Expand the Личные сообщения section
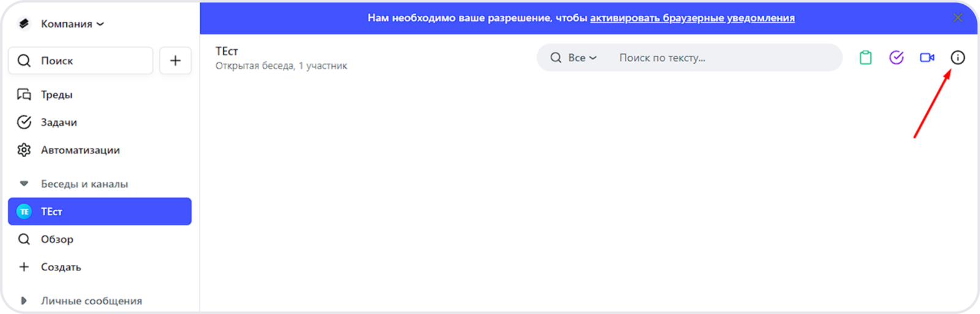980x314 pixels. tap(24, 301)
